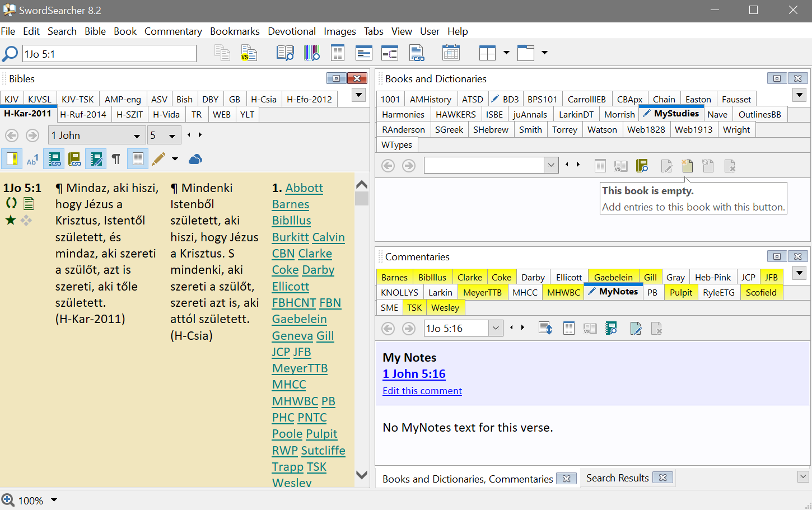Screen dimensions: 812x510
Task: Follow the 1 John 5:16 link in My Notes
Action: [414, 374]
